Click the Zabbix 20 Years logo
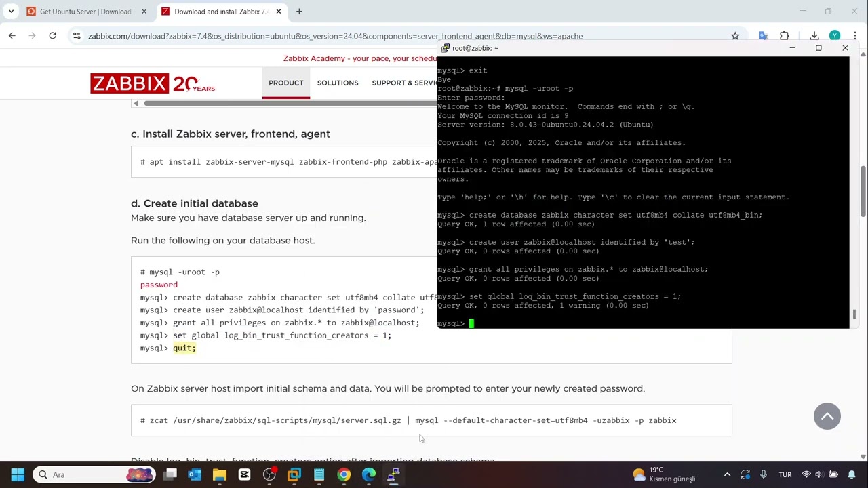The image size is (868, 488). [x=153, y=83]
